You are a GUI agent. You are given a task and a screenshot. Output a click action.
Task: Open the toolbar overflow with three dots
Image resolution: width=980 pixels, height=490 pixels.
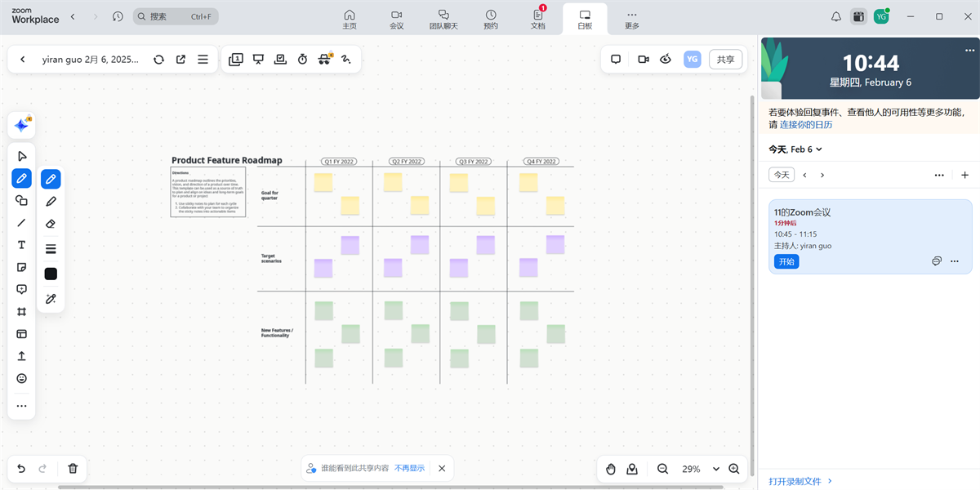click(x=22, y=405)
